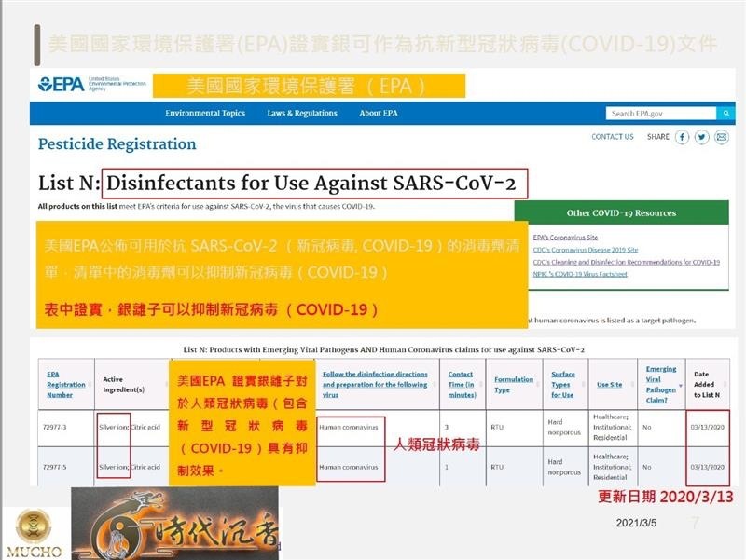Click the MUCHO logo
Screen dimensions: 746x560
(x=34, y=533)
